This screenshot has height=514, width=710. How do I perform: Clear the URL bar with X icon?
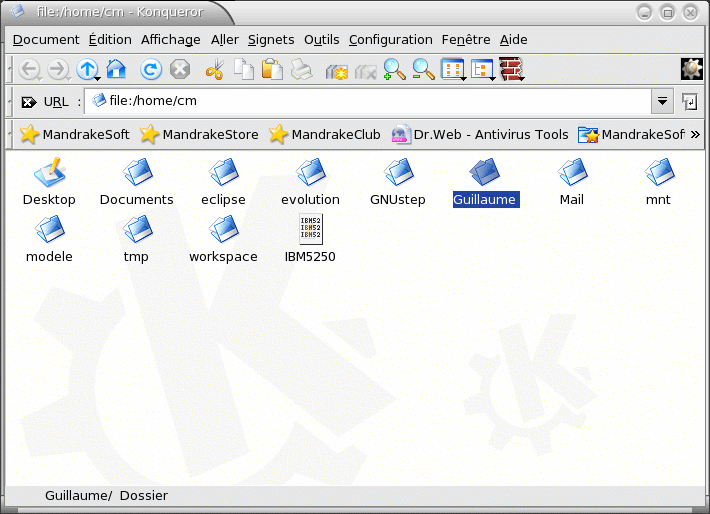point(29,102)
